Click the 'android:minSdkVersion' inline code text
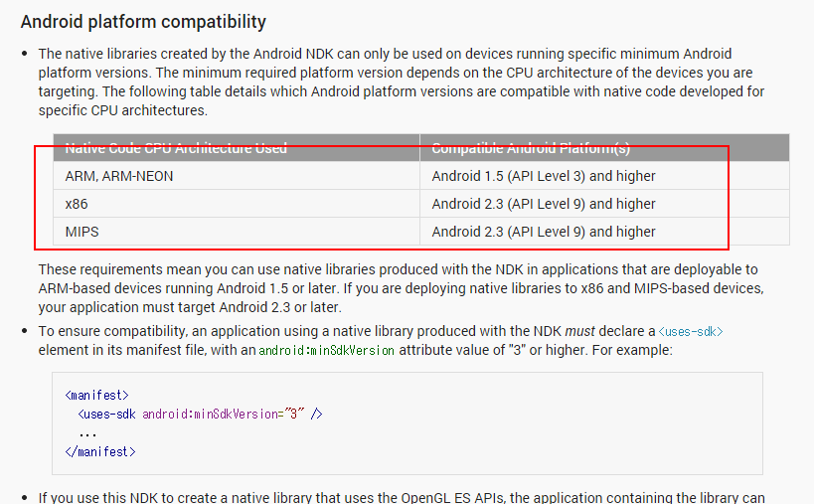The width and height of the screenshot is (814, 504). (327, 350)
